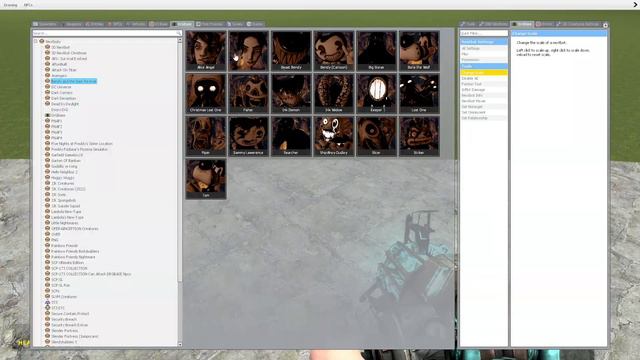The image size is (640, 360).
Task: Spawn the Boris the Wolf nextbot
Action: pyautogui.click(x=419, y=51)
